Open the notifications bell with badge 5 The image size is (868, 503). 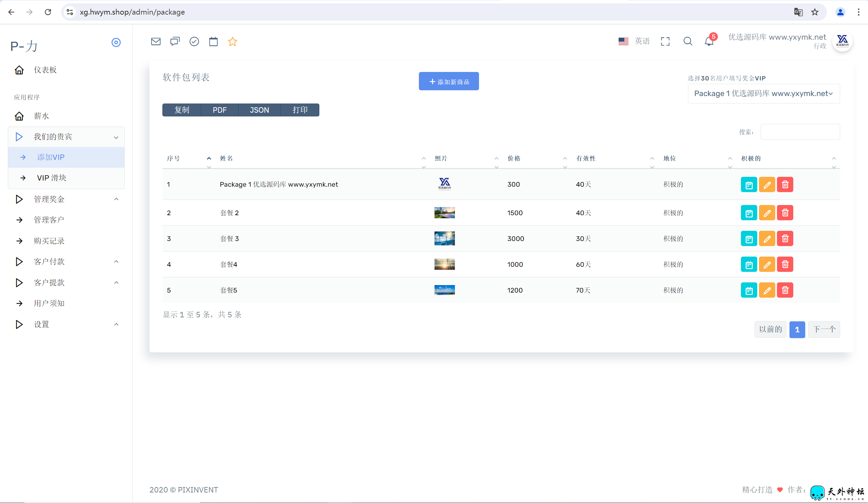pos(710,41)
